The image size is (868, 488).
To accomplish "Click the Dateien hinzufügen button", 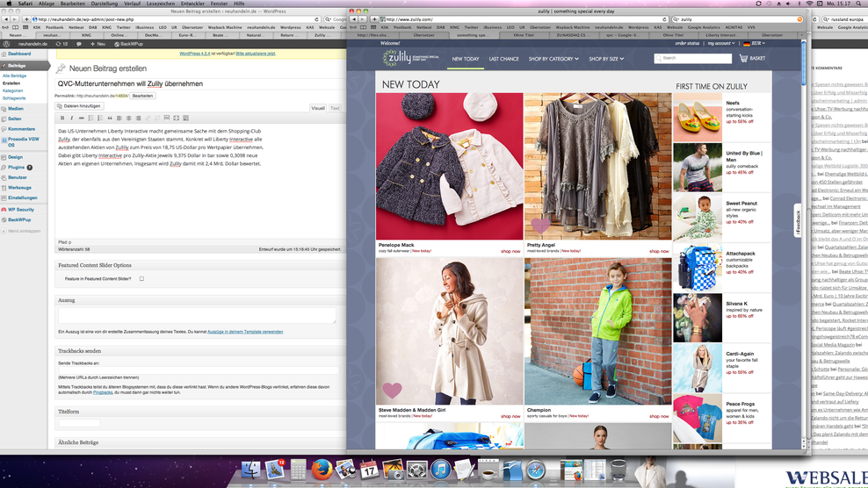I will (x=78, y=105).
